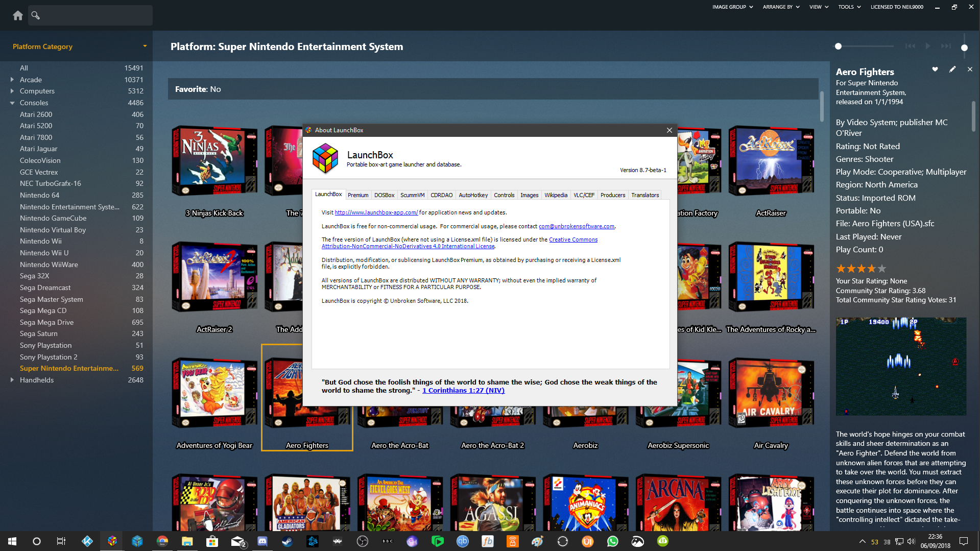Image resolution: width=980 pixels, height=551 pixels.
Task: Open Task View on taskbar
Action: (61, 541)
